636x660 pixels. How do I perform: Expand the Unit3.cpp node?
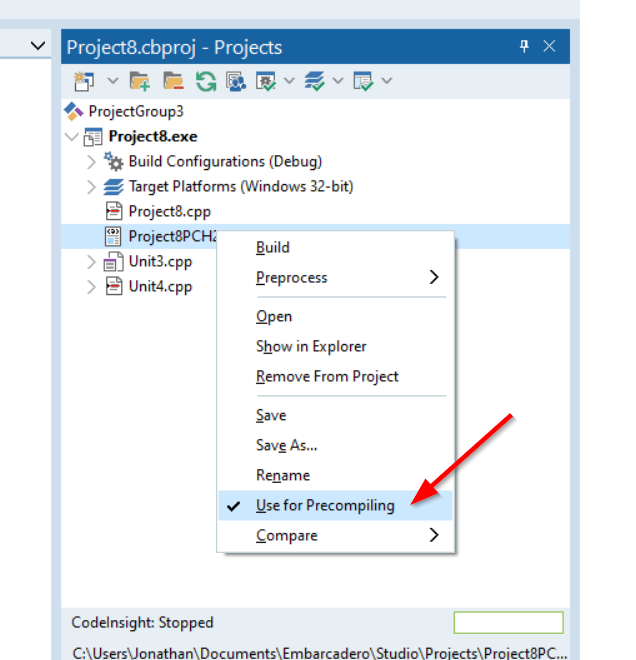[x=92, y=262]
